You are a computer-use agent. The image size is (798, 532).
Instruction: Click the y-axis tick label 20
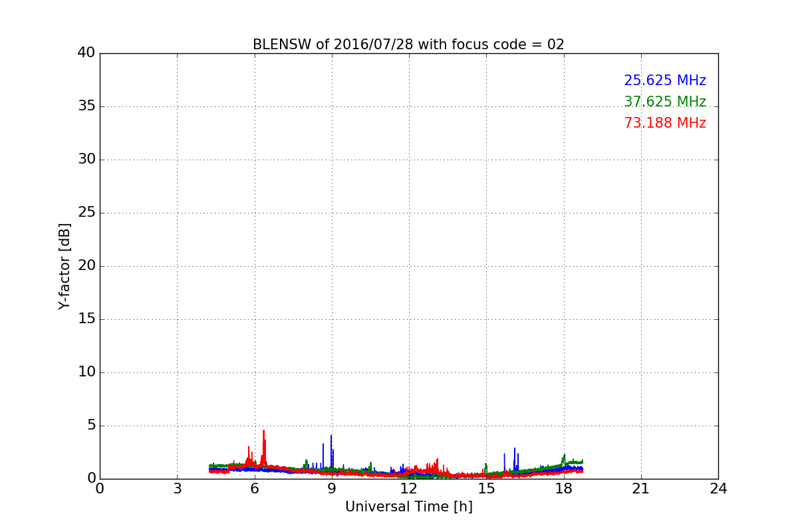(86, 266)
